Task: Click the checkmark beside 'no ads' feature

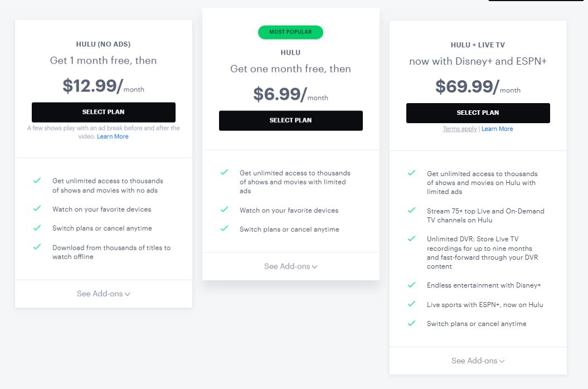Action: pos(38,181)
